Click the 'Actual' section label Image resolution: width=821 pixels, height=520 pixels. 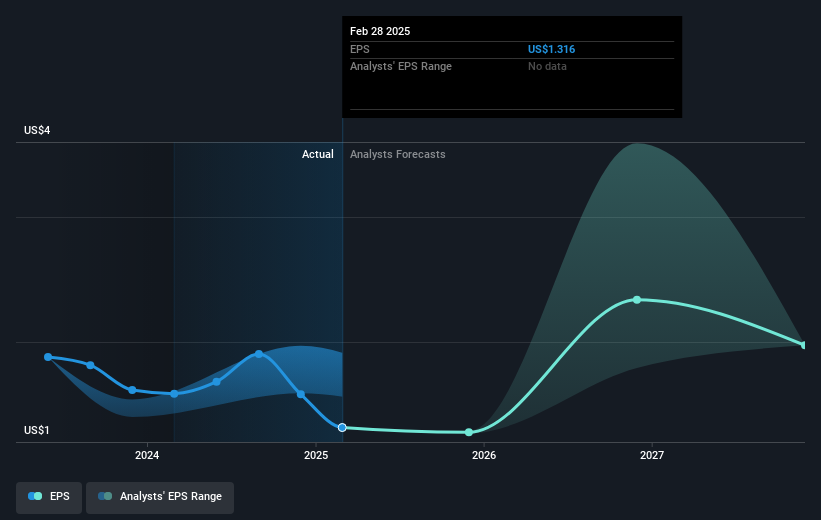317,154
